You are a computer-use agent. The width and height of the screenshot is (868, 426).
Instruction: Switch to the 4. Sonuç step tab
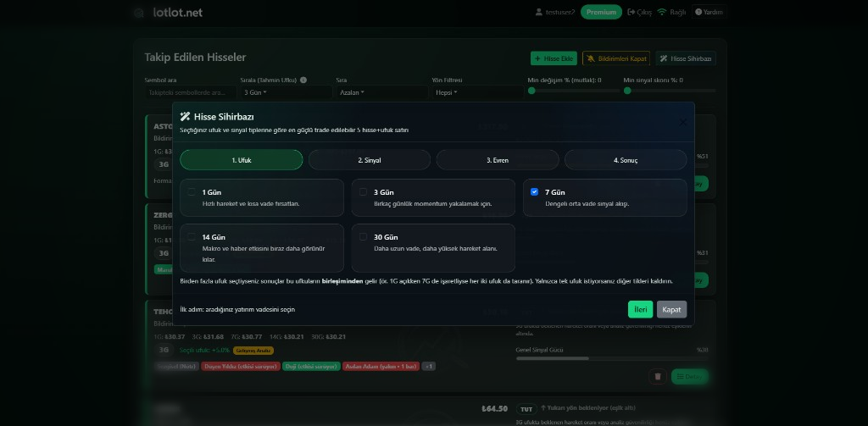[x=626, y=160]
